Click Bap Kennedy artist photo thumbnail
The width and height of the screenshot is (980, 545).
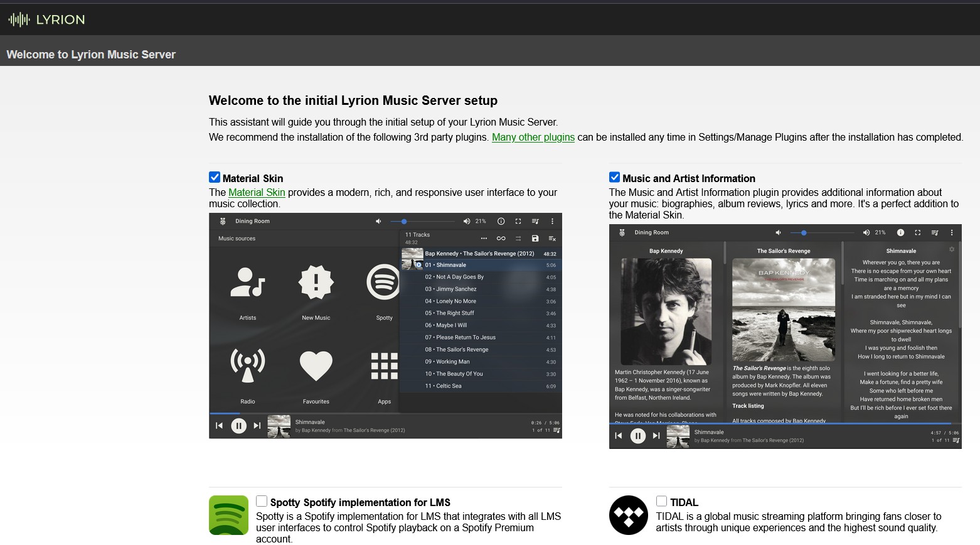[x=666, y=311]
